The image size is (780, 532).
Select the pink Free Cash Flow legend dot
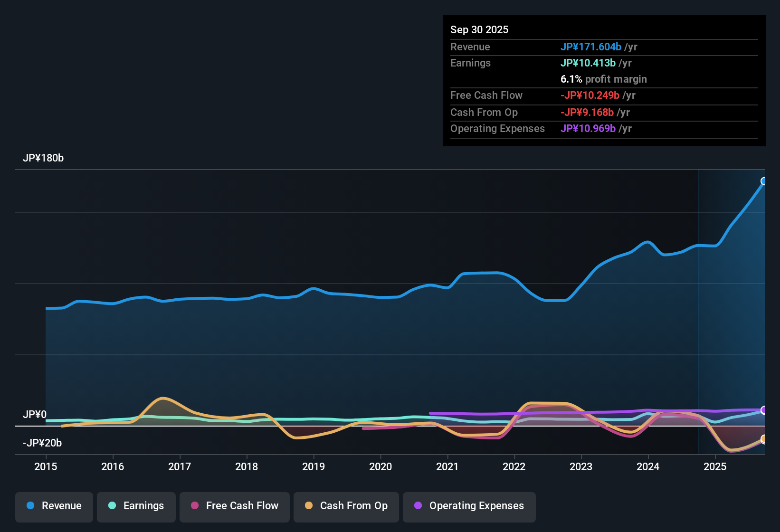click(194, 506)
